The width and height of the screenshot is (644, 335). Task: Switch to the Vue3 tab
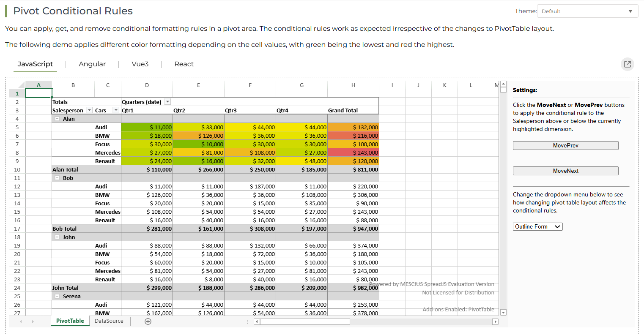point(140,64)
